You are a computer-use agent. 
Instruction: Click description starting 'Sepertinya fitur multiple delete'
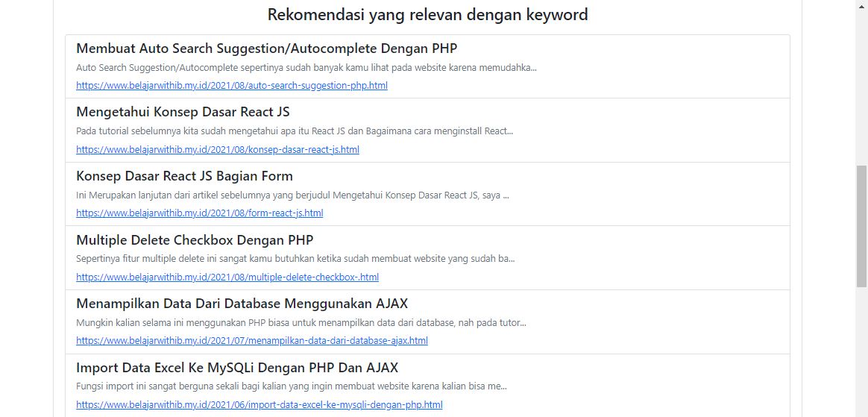(295, 259)
